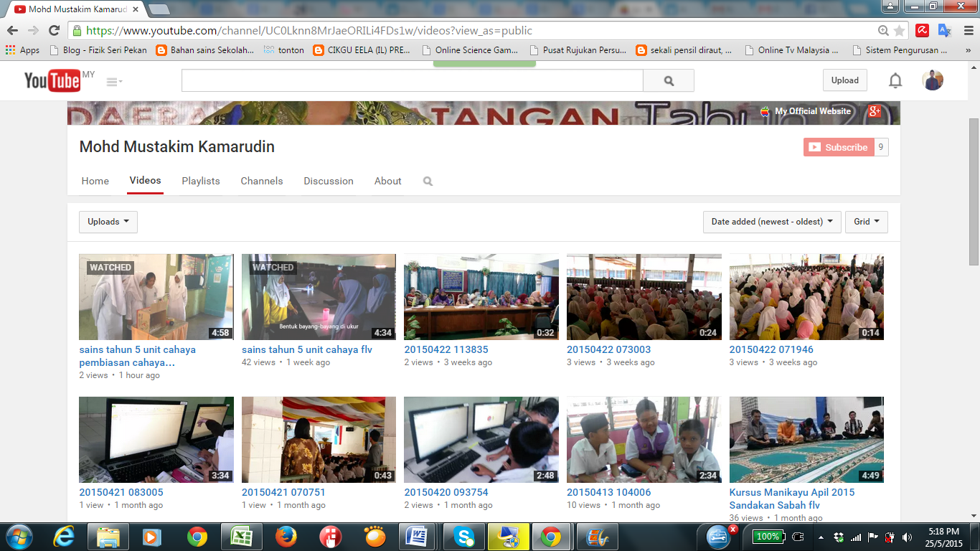Open the Discussion tab
Screen dimensions: 980x551
(x=329, y=181)
